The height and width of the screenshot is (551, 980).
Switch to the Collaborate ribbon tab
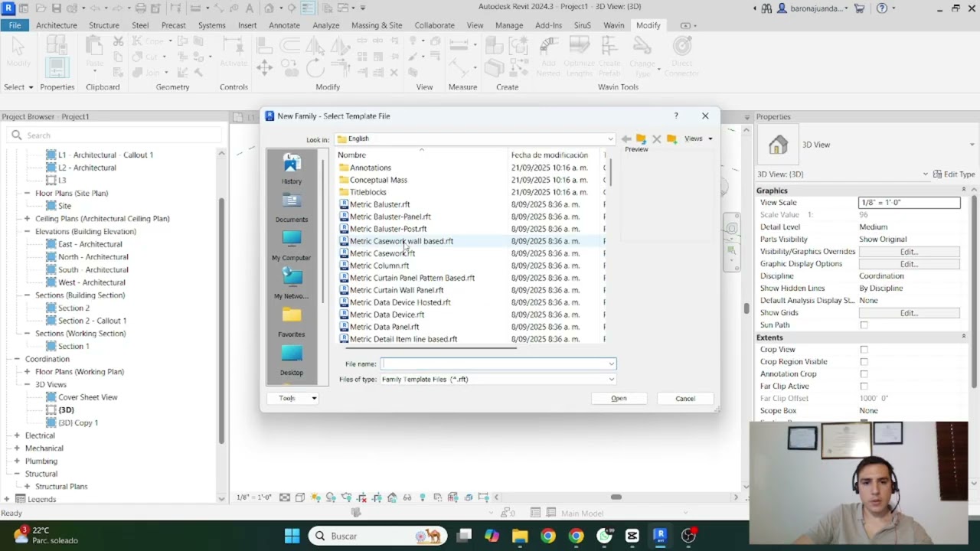(434, 25)
